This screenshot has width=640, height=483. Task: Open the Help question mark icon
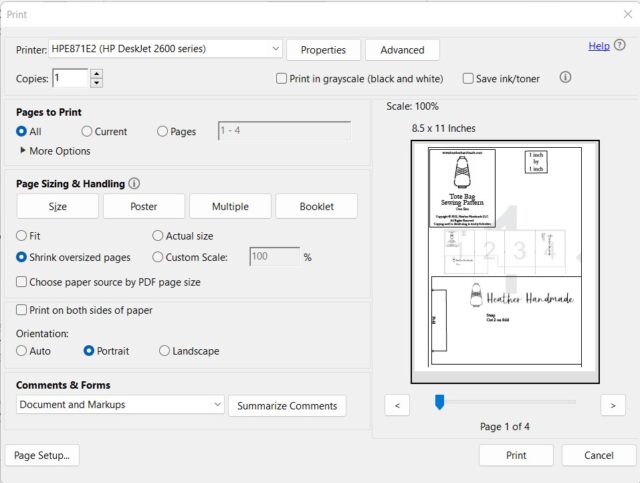620,45
